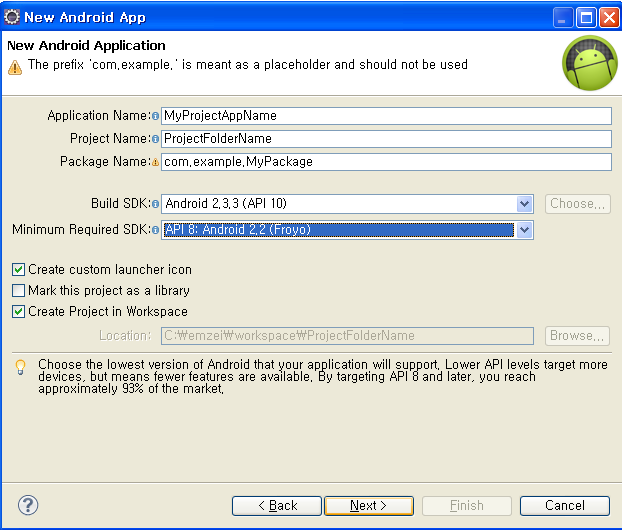The image size is (622, 530).
Task: Maximize the New Android App window
Action: (x=586, y=18)
